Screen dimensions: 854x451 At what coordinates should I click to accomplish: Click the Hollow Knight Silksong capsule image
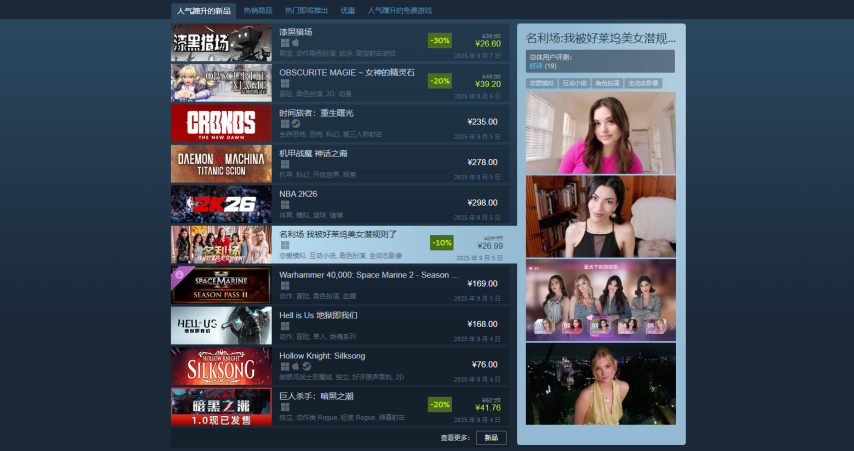click(221, 366)
